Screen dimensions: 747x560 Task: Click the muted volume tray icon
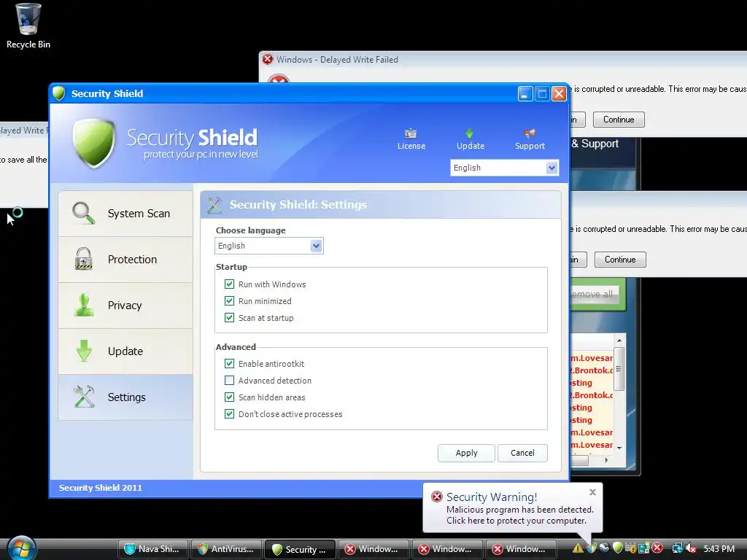coord(691,548)
